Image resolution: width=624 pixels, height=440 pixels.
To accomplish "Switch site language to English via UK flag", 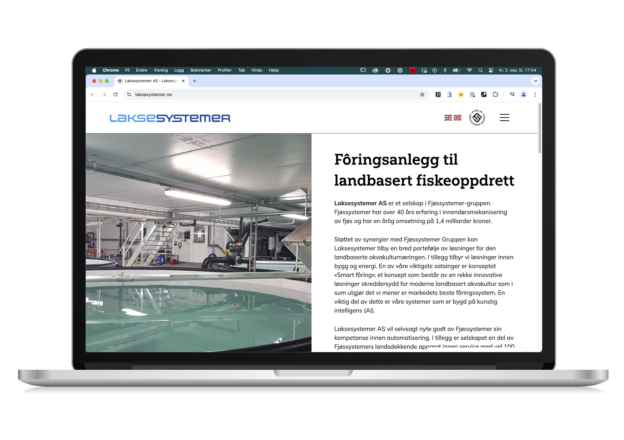I will pos(448,118).
